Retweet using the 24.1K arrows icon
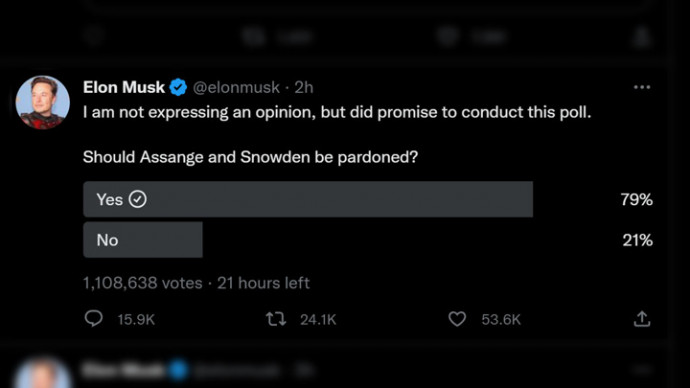The width and height of the screenshot is (690, 388). [276, 319]
